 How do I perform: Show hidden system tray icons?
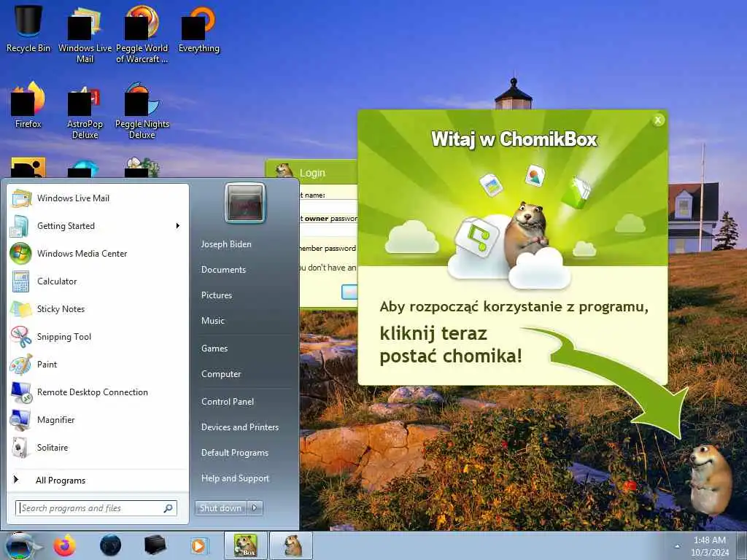click(x=677, y=546)
